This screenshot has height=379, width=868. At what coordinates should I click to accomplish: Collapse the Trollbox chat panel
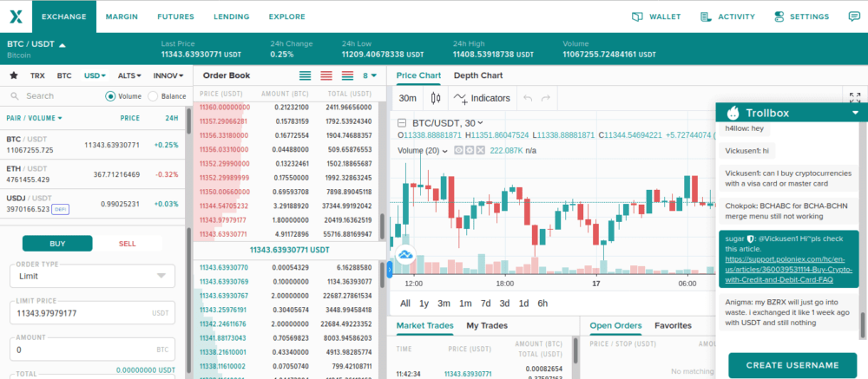(855, 113)
